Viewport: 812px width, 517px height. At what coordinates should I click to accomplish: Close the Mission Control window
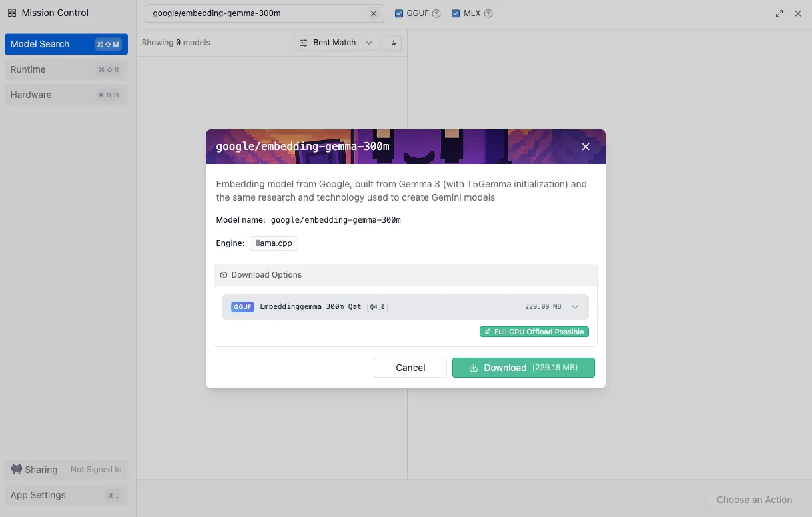[798, 13]
